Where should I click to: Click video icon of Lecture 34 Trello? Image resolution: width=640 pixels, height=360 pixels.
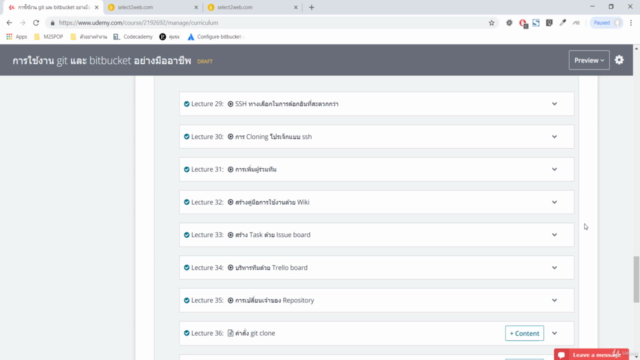click(230, 268)
